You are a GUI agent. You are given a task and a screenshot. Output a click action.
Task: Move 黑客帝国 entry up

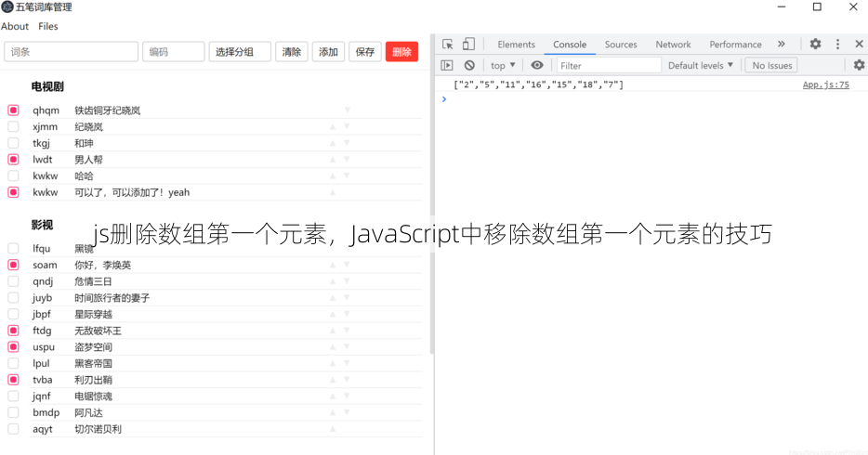(x=333, y=363)
